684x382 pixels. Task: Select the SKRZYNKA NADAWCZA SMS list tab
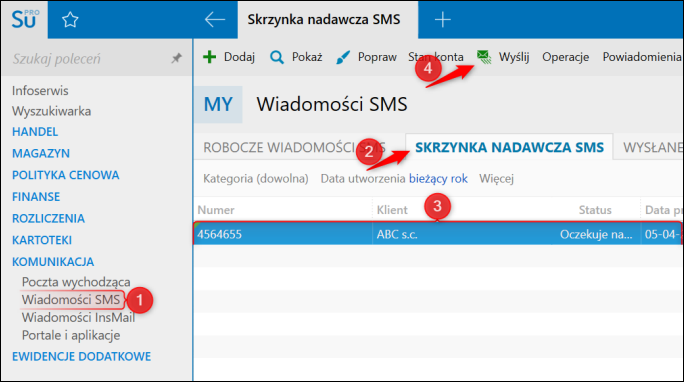pyautogui.click(x=509, y=147)
